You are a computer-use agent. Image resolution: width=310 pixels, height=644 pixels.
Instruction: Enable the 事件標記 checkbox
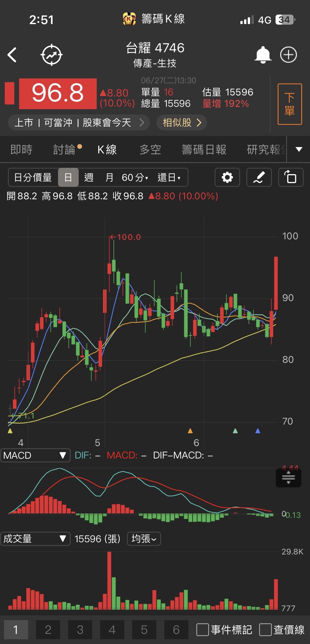[202, 630]
